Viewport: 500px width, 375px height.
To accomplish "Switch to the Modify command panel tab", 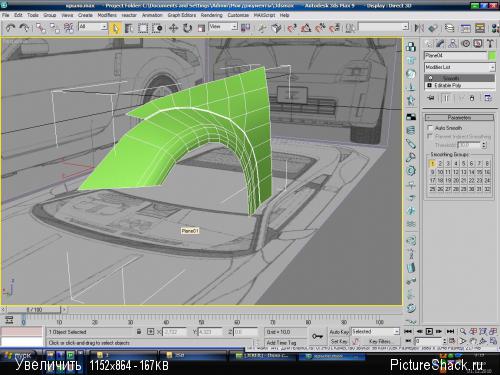I will 440,44.
